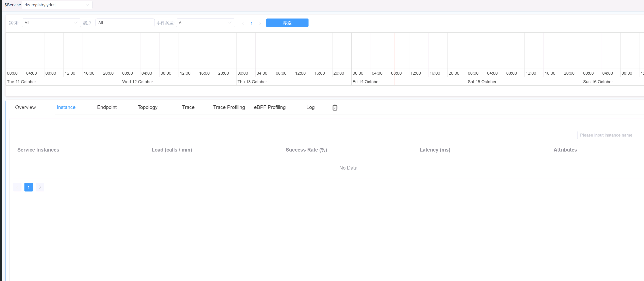Go to next page of event filters
Screen dimensions: 644x281
(260, 23)
